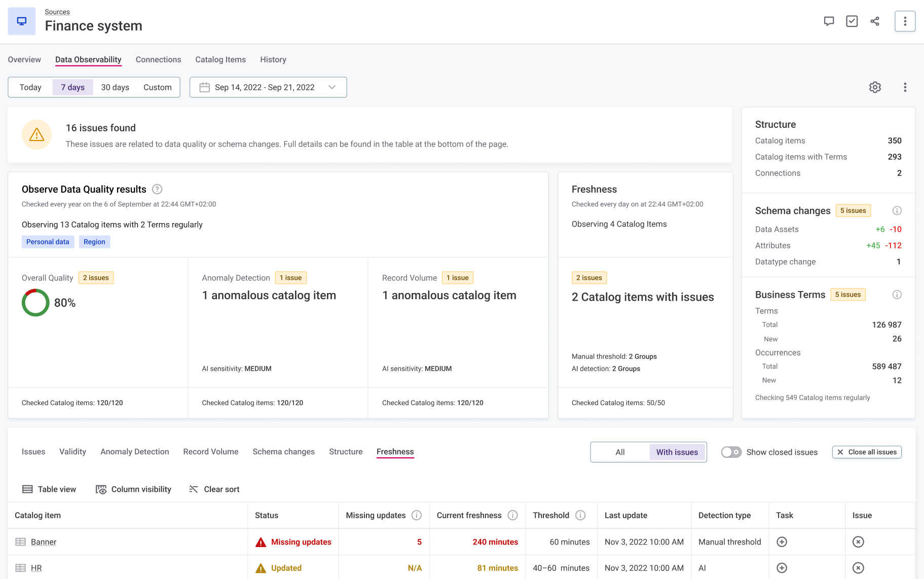Toggle Show closed issues switch
The image size is (924, 579).
coord(731,452)
